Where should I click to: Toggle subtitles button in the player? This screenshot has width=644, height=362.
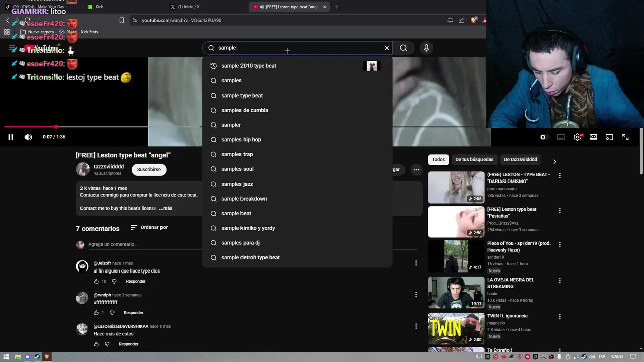coord(561,137)
